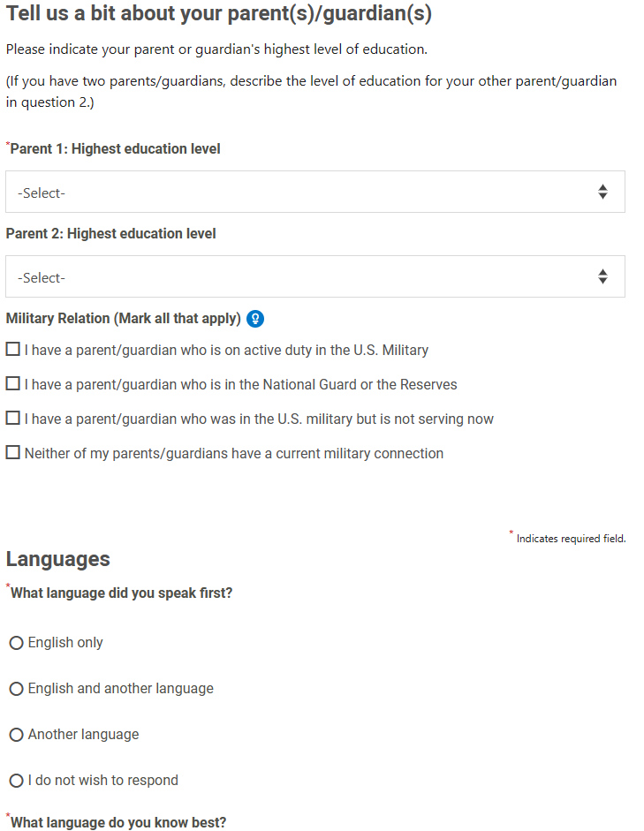Click the Languages section heading
The image size is (644, 831).
[x=57, y=559]
